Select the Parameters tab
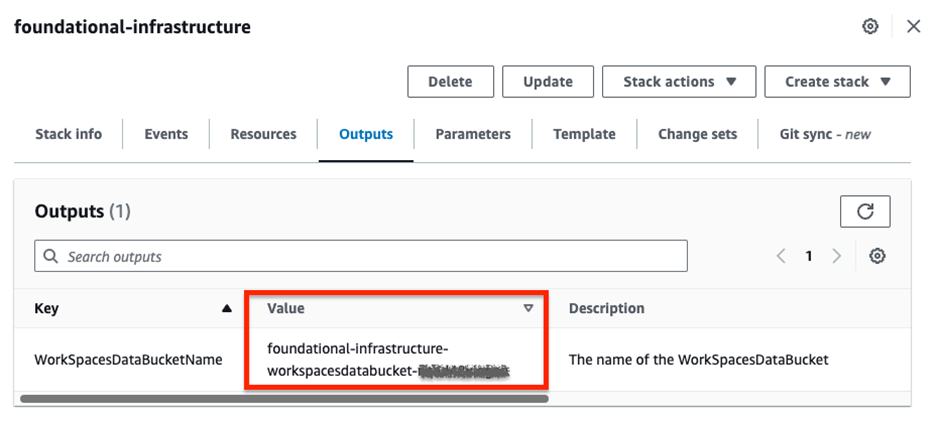This screenshot has width=939, height=424. point(473,134)
